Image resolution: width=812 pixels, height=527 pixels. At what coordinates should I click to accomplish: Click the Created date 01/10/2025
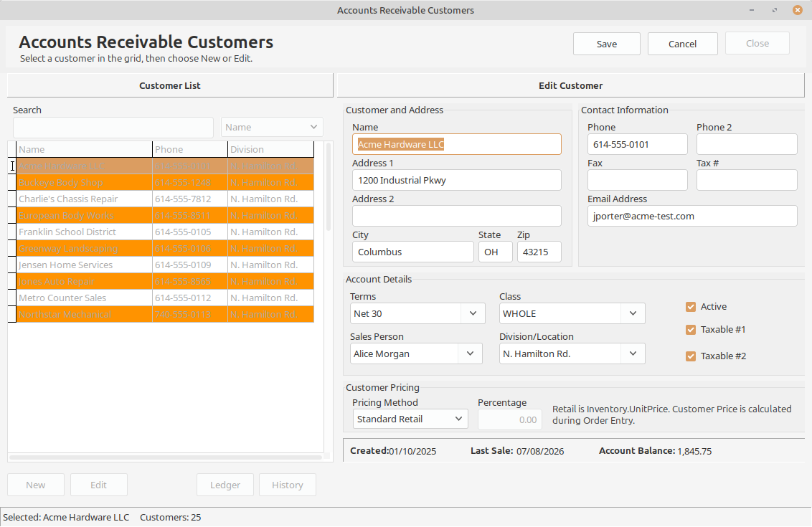click(x=412, y=452)
